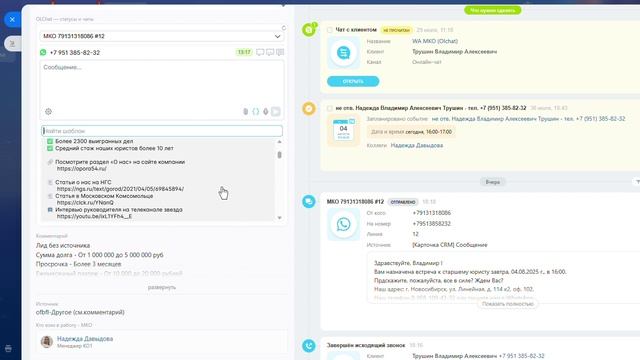Tick the checkbox beside 'Чат с клиентом'

click(329, 30)
